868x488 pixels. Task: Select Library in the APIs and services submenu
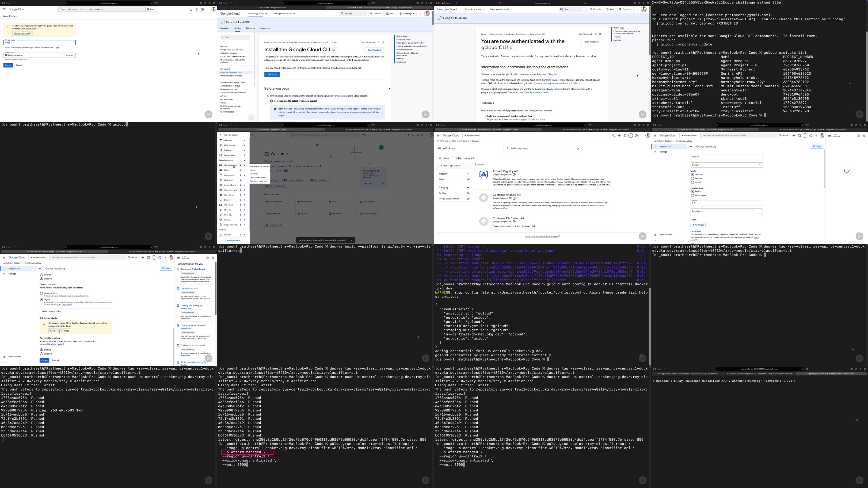pyautogui.click(x=252, y=171)
